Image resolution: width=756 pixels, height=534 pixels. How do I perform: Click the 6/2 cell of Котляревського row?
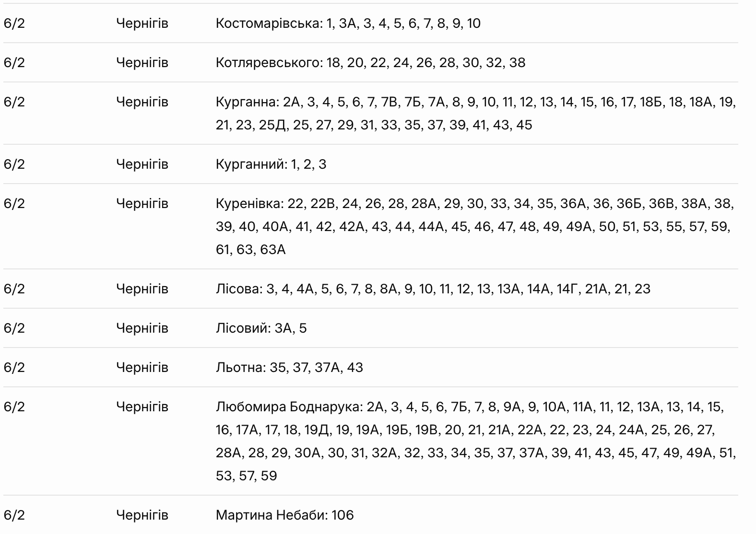pos(14,63)
